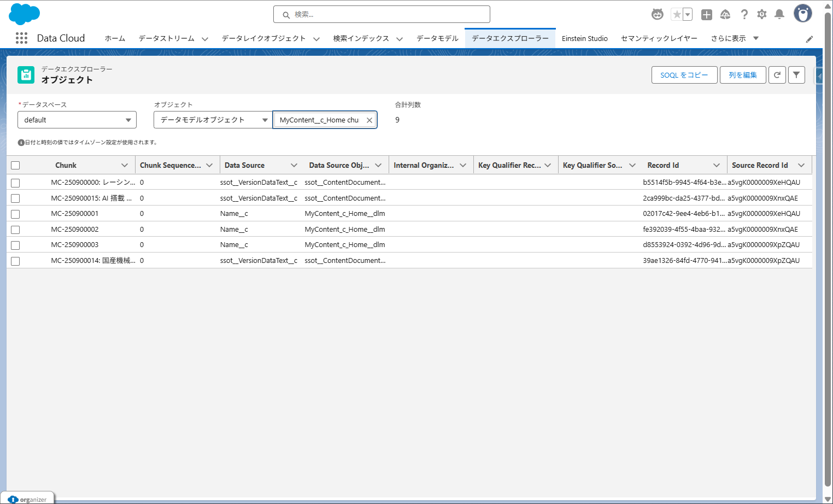Open the Chunk column header menu
833x504 pixels.
(x=125, y=165)
